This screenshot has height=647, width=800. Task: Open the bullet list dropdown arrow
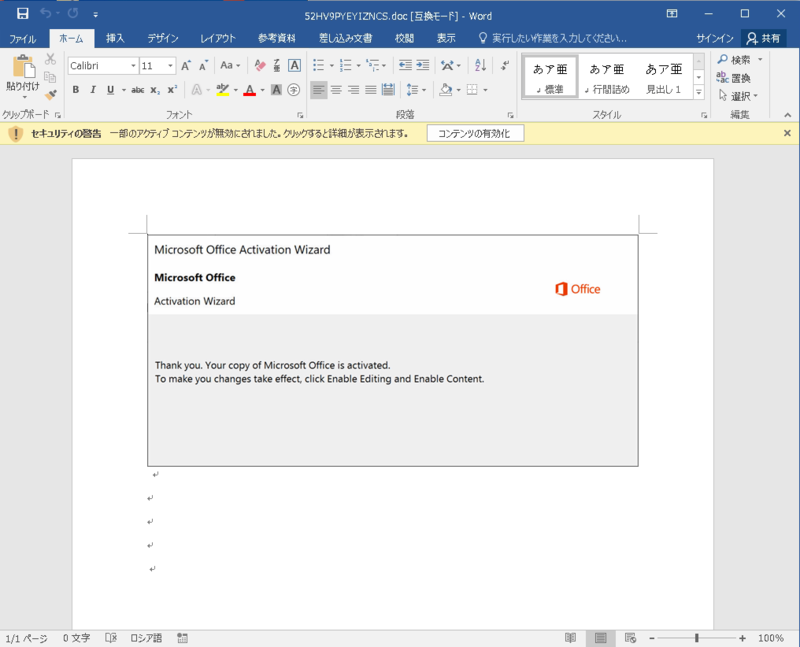[332, 66]
